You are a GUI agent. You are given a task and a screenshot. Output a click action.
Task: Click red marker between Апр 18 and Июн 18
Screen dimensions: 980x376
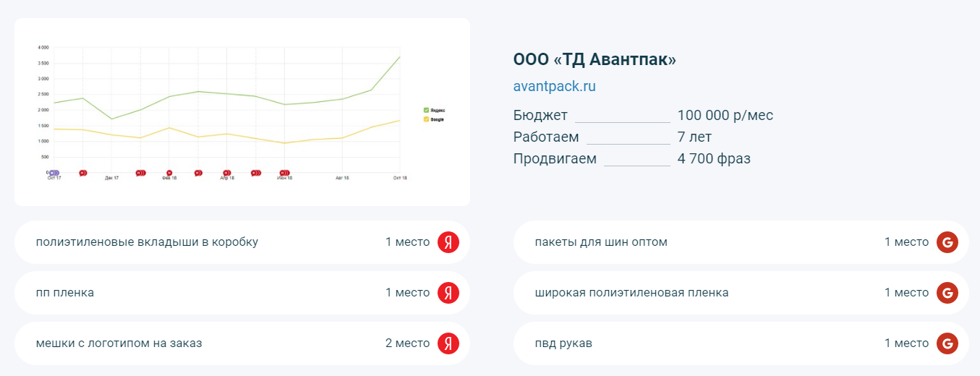coord(256,173)
